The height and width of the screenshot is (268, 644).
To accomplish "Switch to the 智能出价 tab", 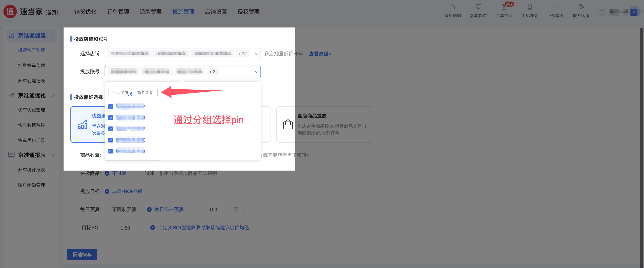I will (145, 93).
